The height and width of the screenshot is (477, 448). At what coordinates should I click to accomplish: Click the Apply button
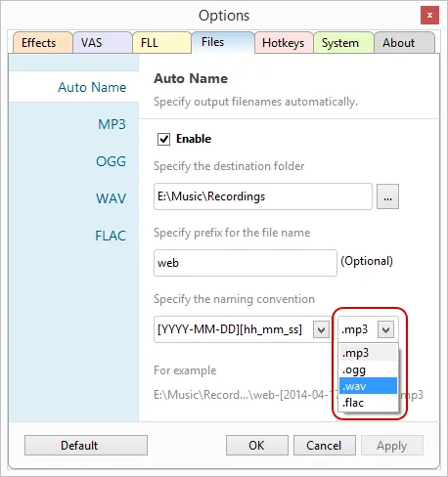(x=392, y=446)
